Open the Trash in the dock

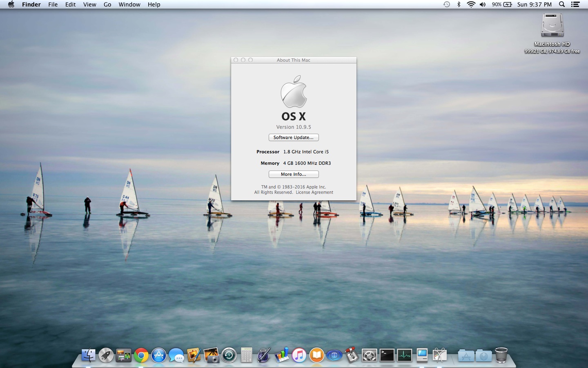tap(501, 355)
